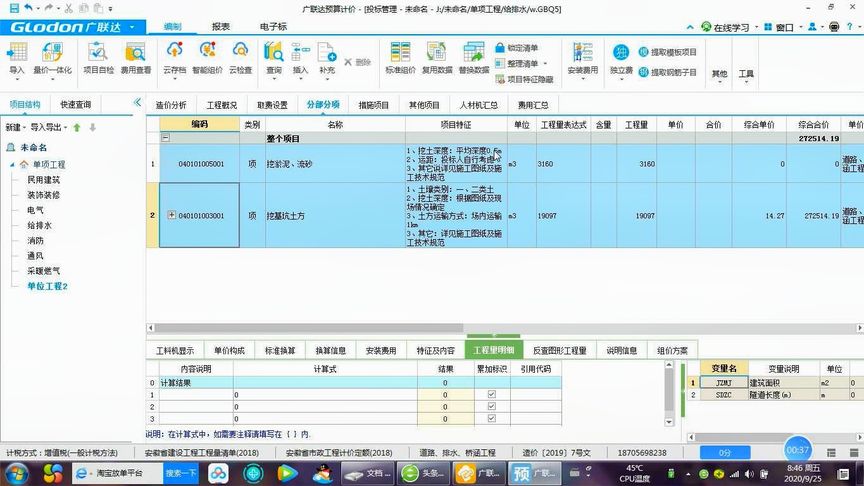The image size is (864, 486).
Task: Open the 查询 query tool
Action: (274, 58)
